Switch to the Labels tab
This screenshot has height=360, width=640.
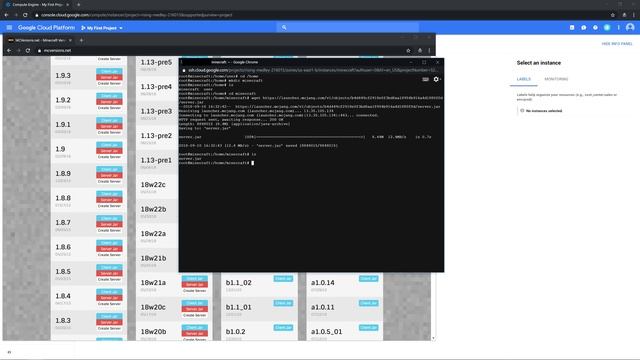pyautogui.click(x=524, y=79)
